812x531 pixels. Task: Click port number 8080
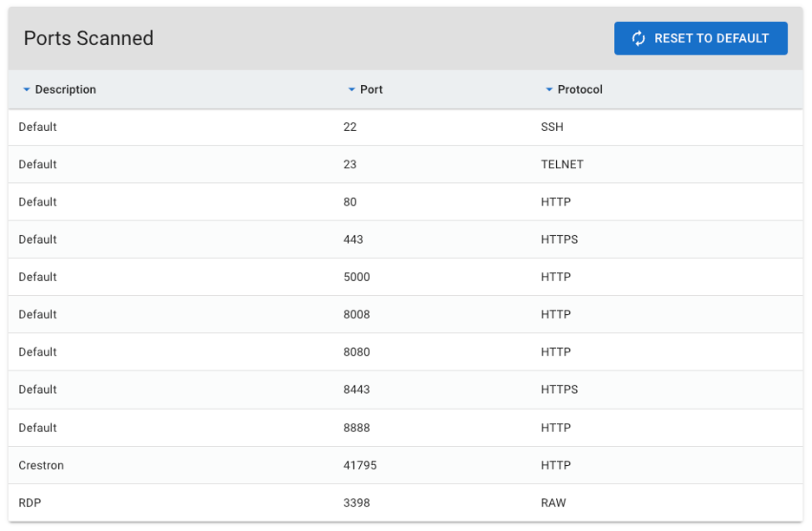pyautogui.click(x=357, y=352)
